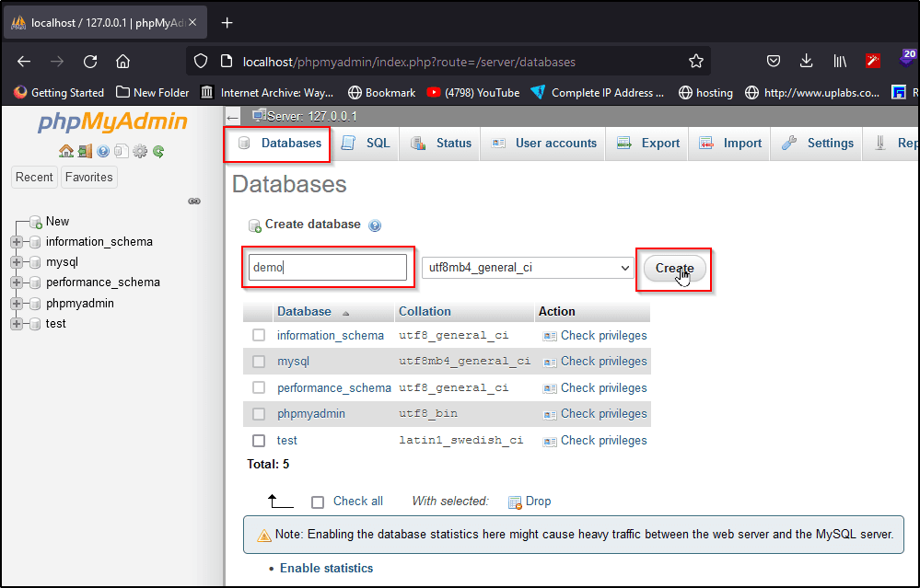920x588 pixels.
Task: Tick the Check all checkbox
Action: [x=318, y=502]
